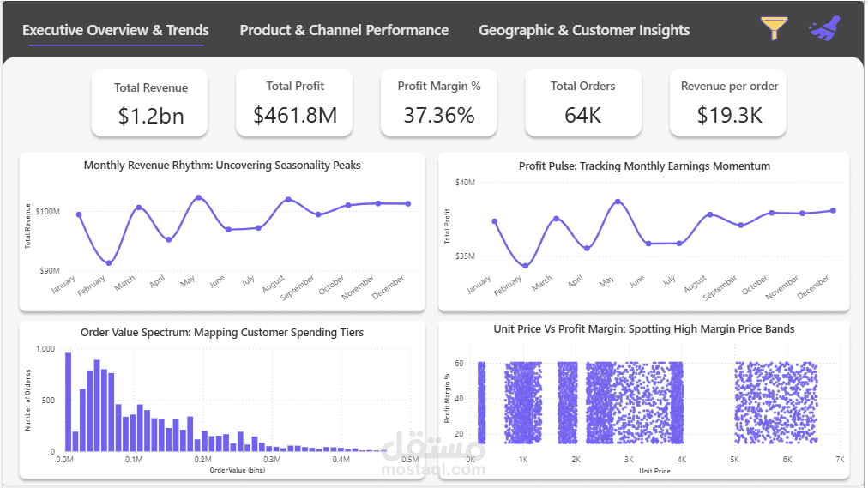
Task: Click the purple broom clear-filters icon
Action: [x=824, y=28]
